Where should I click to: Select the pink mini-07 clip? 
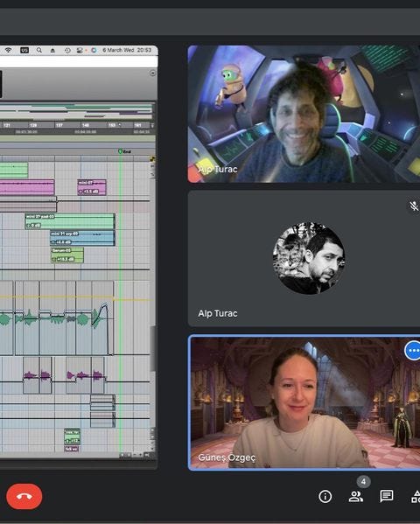point(92,187)
